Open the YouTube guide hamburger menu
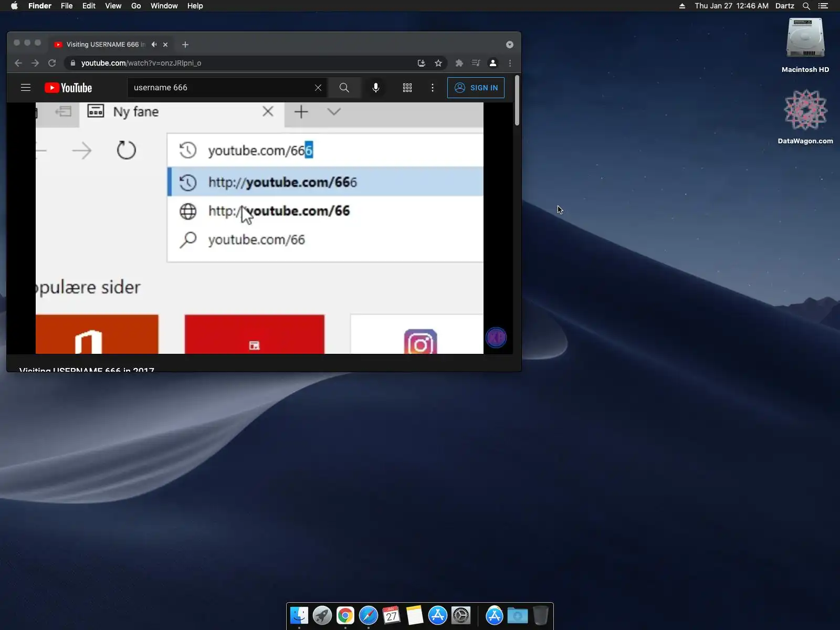 [x=26, y=88]
